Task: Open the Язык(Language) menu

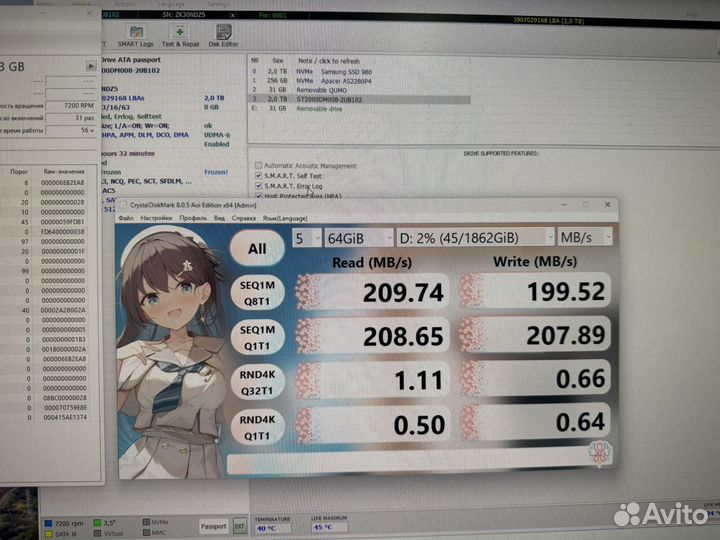Action: (x=285, y=218)
